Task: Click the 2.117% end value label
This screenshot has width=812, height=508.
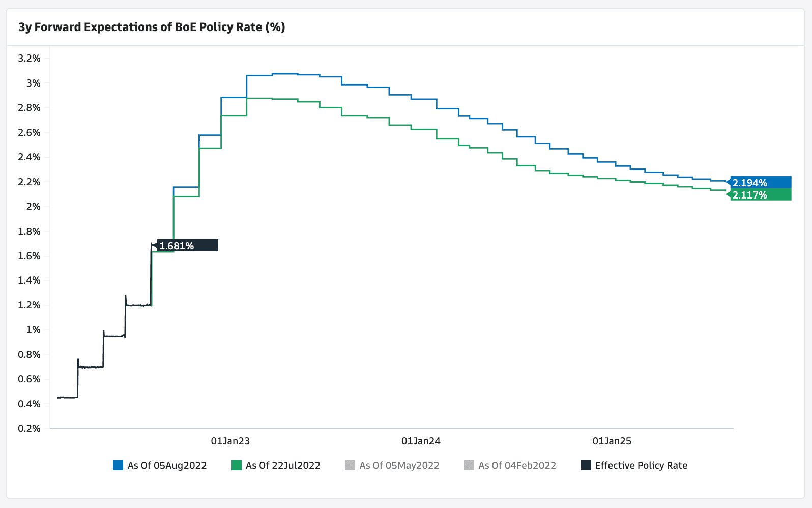Action: [760, 195]
